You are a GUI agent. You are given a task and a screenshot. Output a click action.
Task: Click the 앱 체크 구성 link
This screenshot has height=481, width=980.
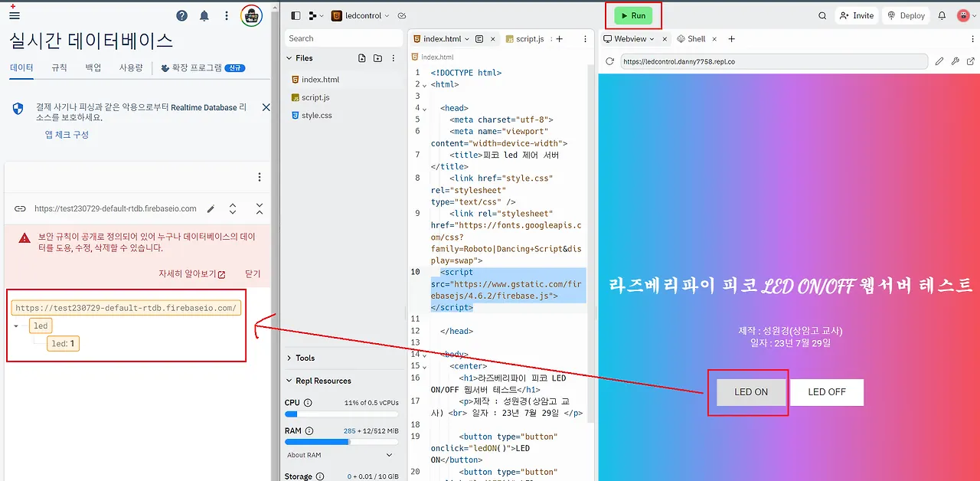[67, 134]
